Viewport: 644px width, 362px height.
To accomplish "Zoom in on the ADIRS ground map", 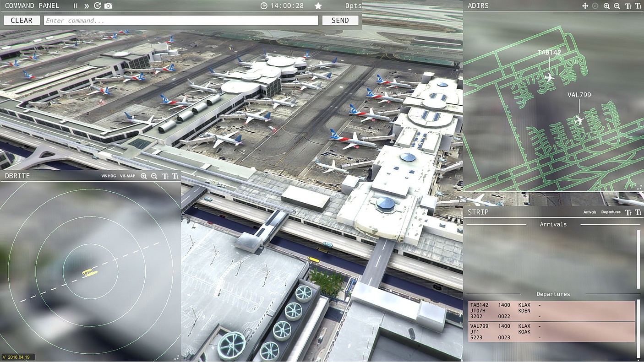I will tap(606, 5).
